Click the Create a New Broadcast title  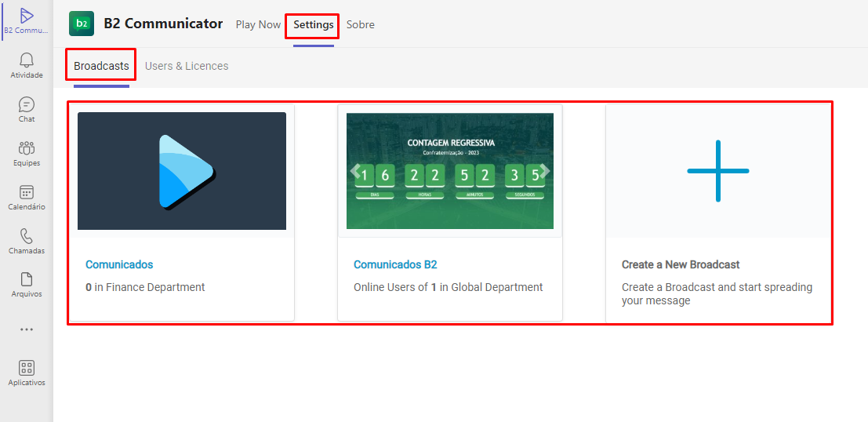click(x=681, y=264)
